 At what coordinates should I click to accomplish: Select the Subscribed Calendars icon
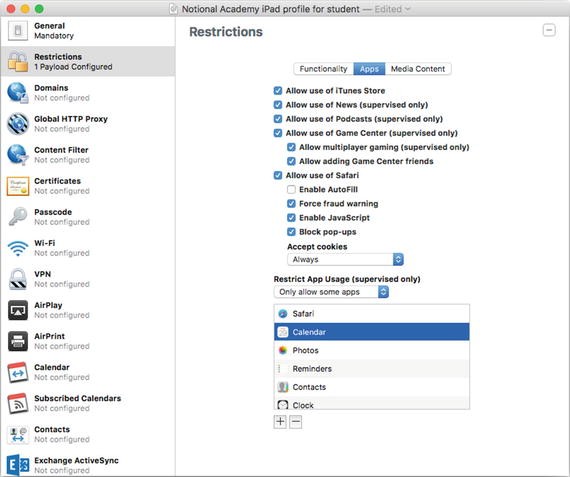pyautogui.click(x=18, y=403)
